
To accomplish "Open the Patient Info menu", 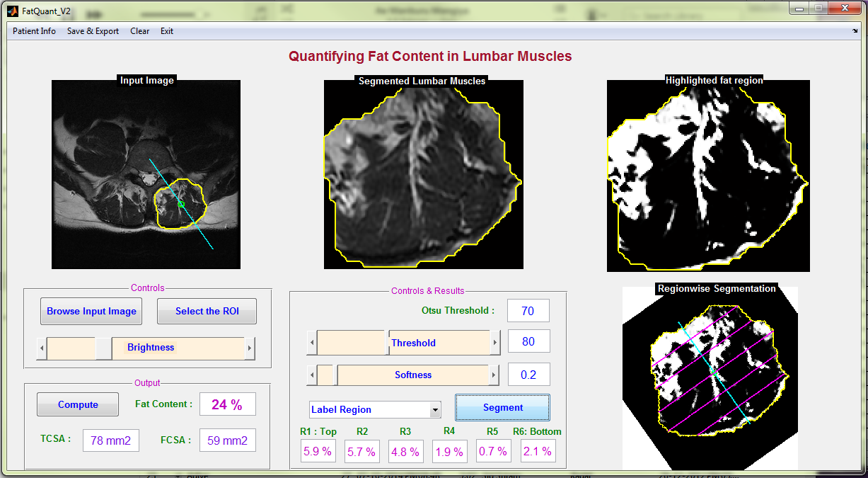I will tap(34, 31).
